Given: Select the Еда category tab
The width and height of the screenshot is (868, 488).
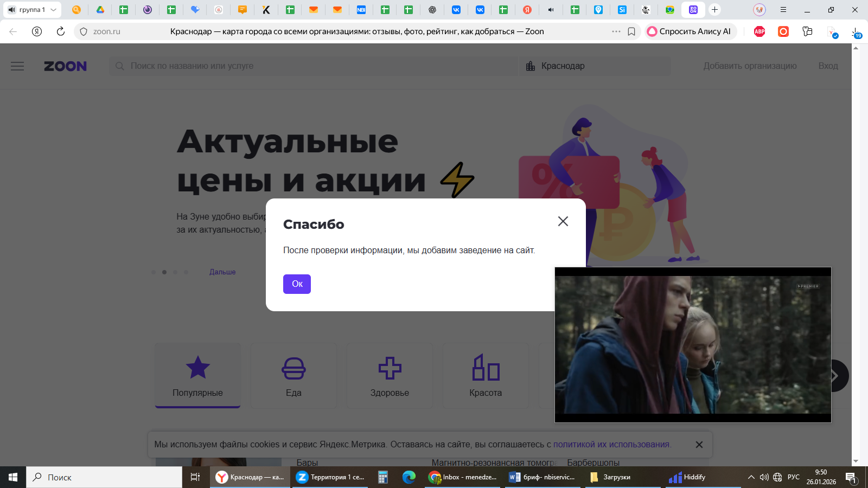Looking at the screenshot, I should coord(293,375).
